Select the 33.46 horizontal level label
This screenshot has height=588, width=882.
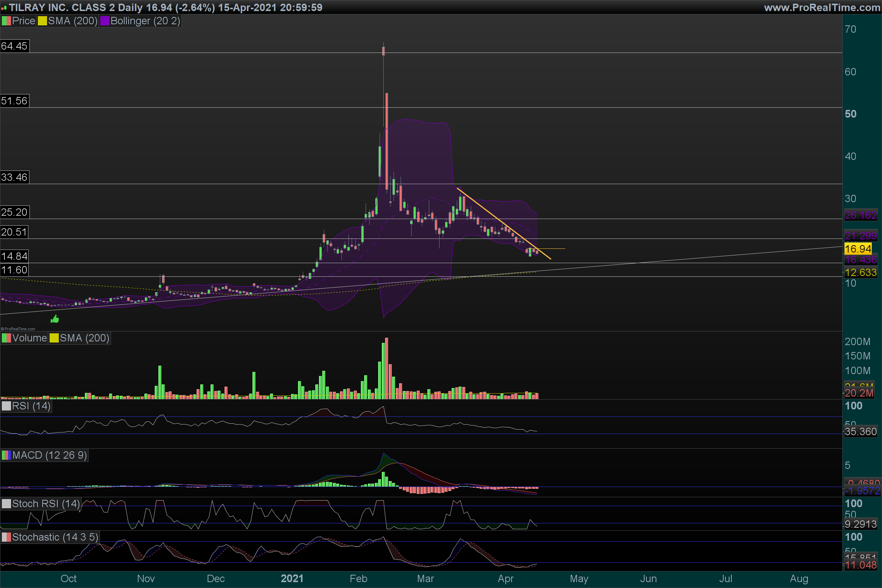pyautogui.click(x=14, y=178)
